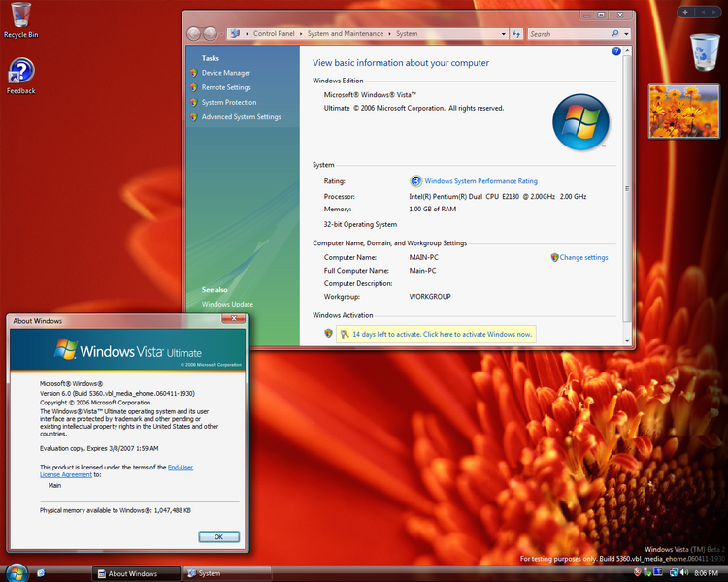This screenshot has height=582, width=728.
Task: Minimize the System window
Action: click(587, 15)
